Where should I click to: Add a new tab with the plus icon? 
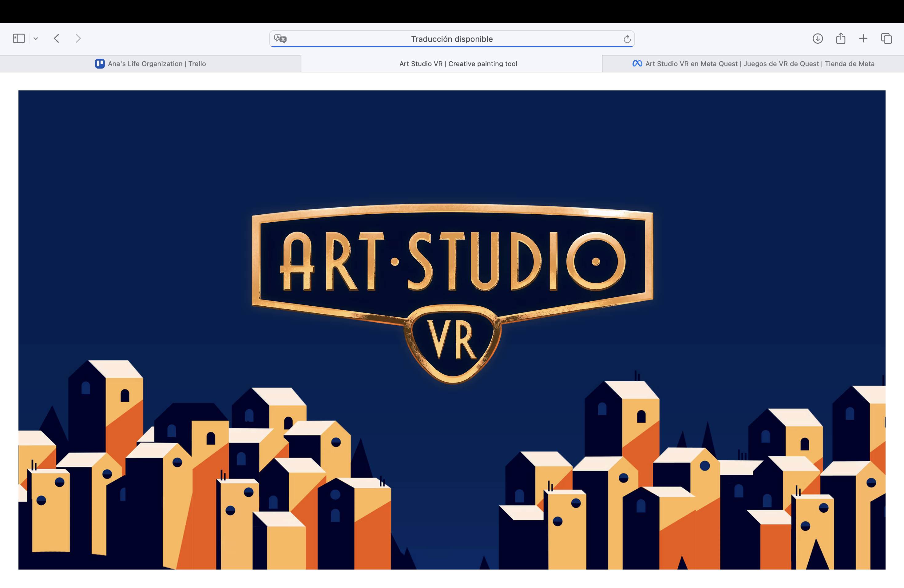[863, 38]
